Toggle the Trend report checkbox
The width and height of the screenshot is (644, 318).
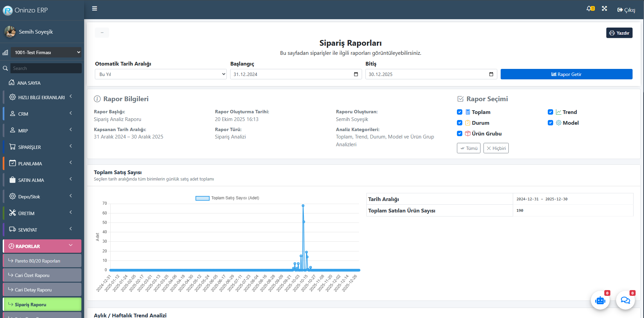550,112
